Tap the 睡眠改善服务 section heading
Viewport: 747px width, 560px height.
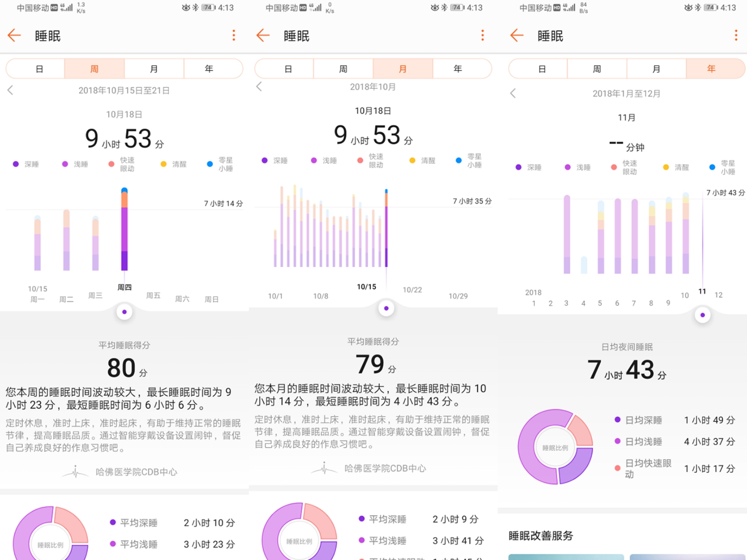541,535
